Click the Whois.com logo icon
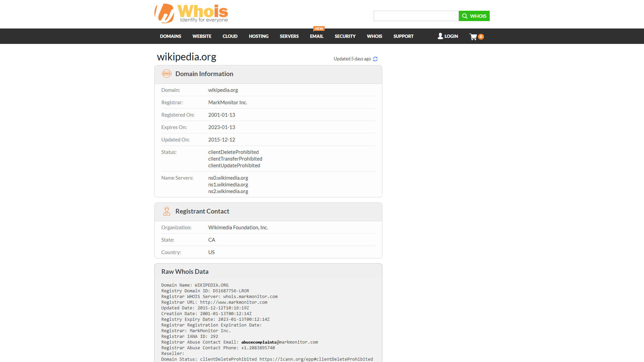Screen dimensions: 644x362 [161, 13]
